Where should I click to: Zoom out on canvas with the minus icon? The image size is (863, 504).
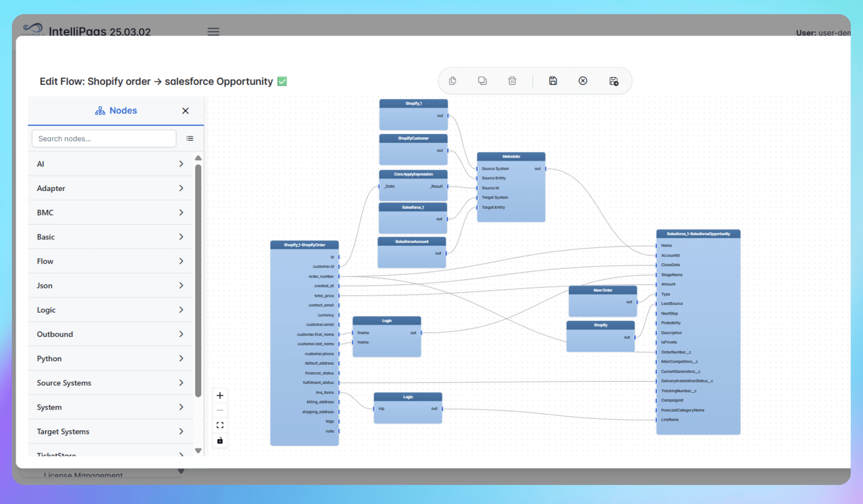click(220, 409)
